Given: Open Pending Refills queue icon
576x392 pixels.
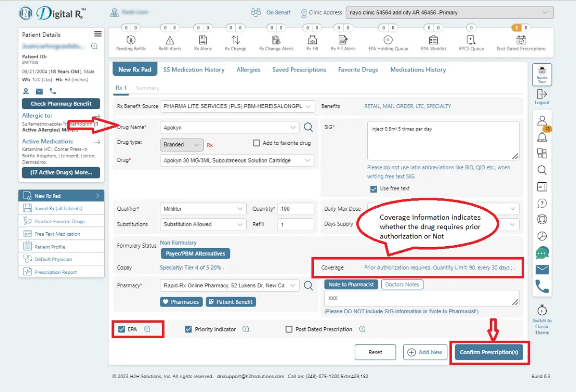Looking at the screenshot, I should (x=131, y=40).
